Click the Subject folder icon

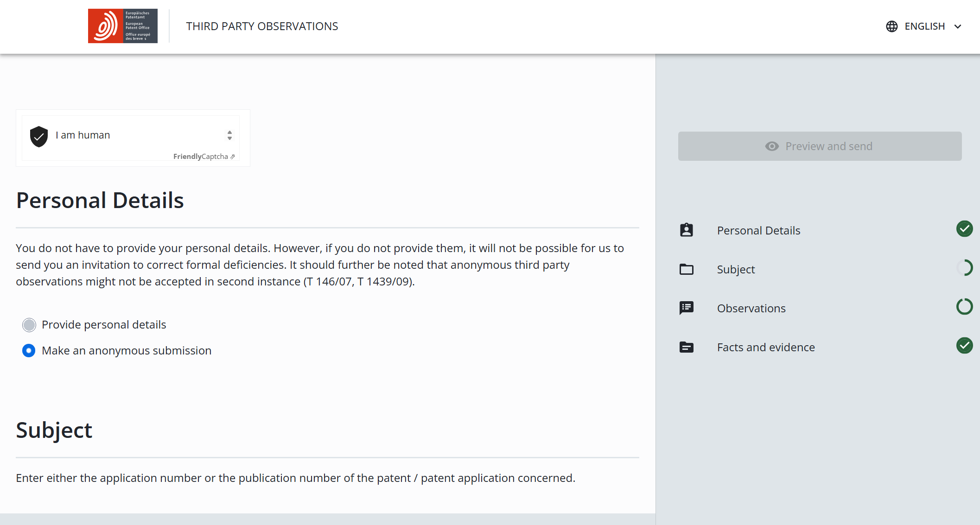click(686, 269)
